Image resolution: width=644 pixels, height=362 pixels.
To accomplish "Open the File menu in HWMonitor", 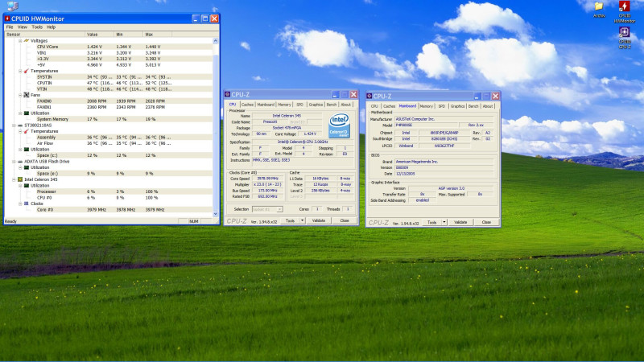I will tap(10, 27).
